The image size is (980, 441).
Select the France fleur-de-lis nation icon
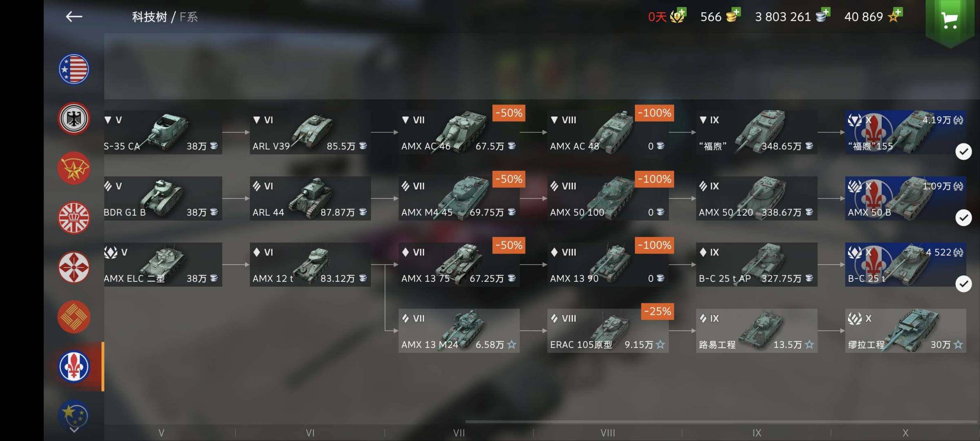coord(74,366)
